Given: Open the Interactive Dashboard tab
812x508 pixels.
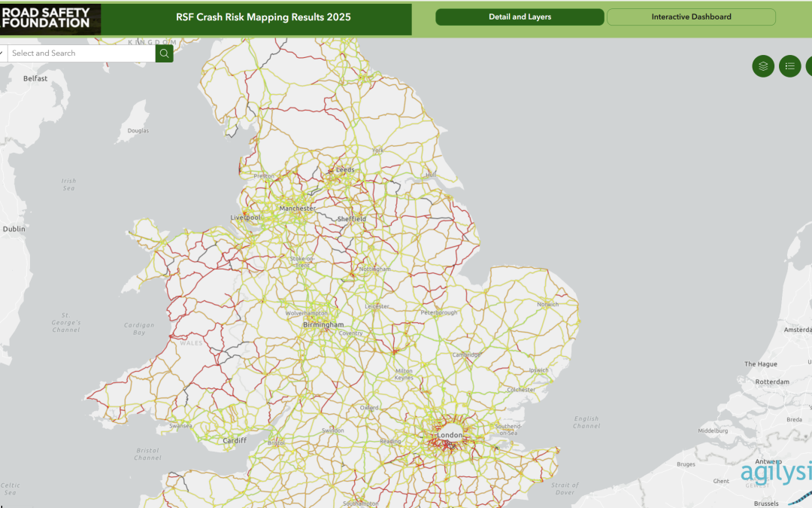Looking at the screenshot, I should pyautogui.click(x=691, y=17).
